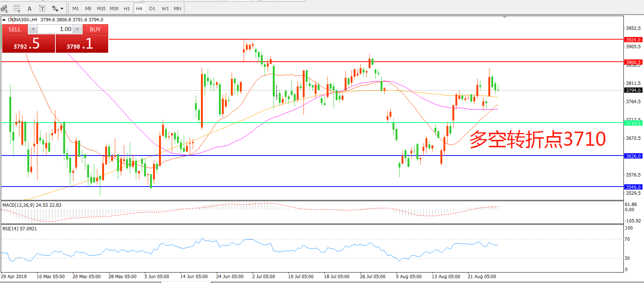Click the Arrows objects icon
The width and height of the screenshot is (644, 283).
[x=55, y=8]
